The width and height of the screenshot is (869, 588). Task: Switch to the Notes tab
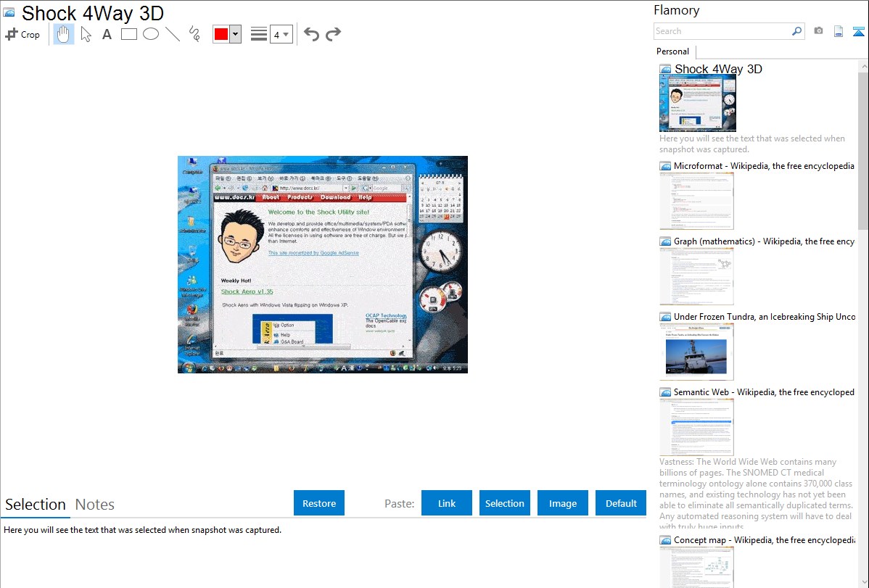pyautogui.click(x=95, y=505)
